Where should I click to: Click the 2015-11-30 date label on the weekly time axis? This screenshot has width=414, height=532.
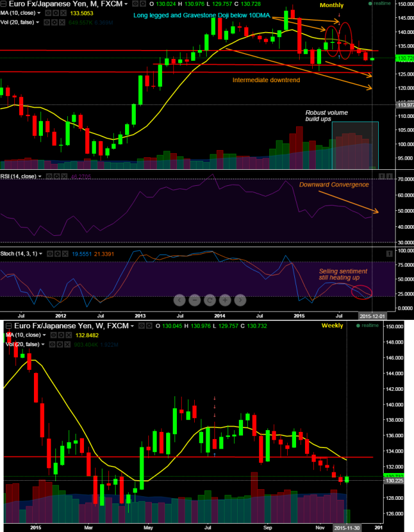point(347,528)
